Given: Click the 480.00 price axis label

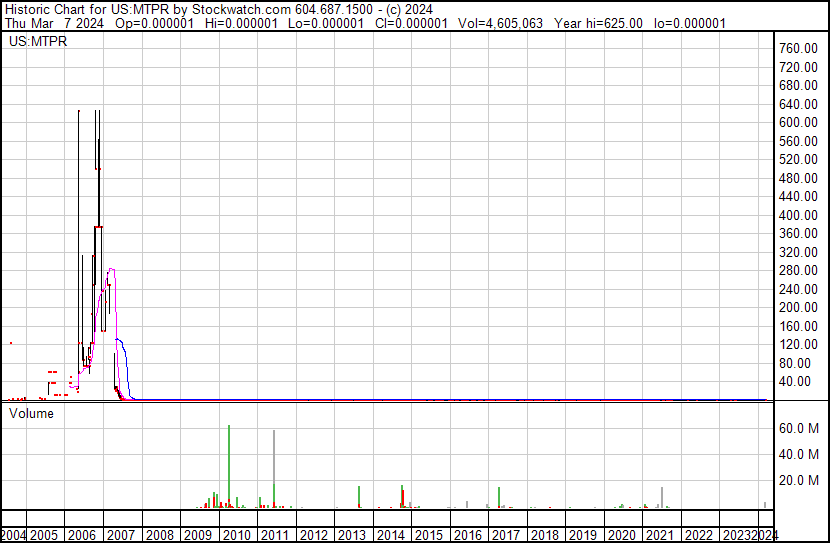Looking at the screenshot, I should (798, 178).
